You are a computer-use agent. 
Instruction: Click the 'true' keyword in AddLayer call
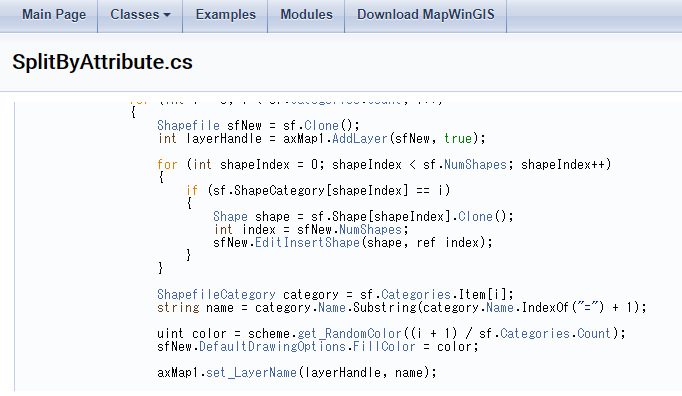coord(458,138)
